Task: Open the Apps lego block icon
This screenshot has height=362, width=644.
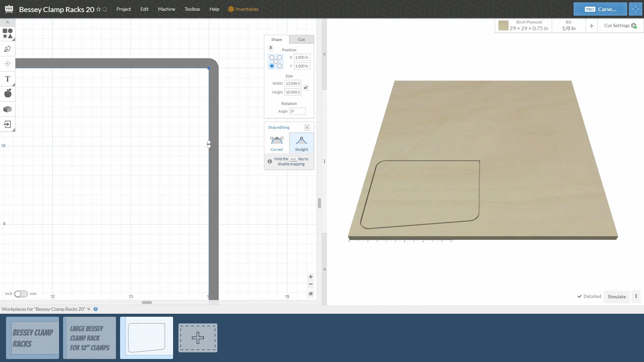Action: pyautogui.click(x=7, y=109)
